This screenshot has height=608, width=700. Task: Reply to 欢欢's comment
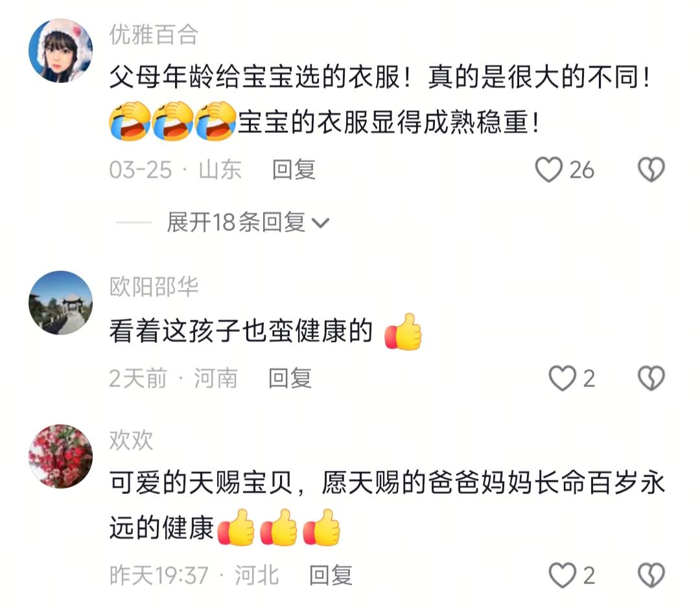tap(331, 575)
